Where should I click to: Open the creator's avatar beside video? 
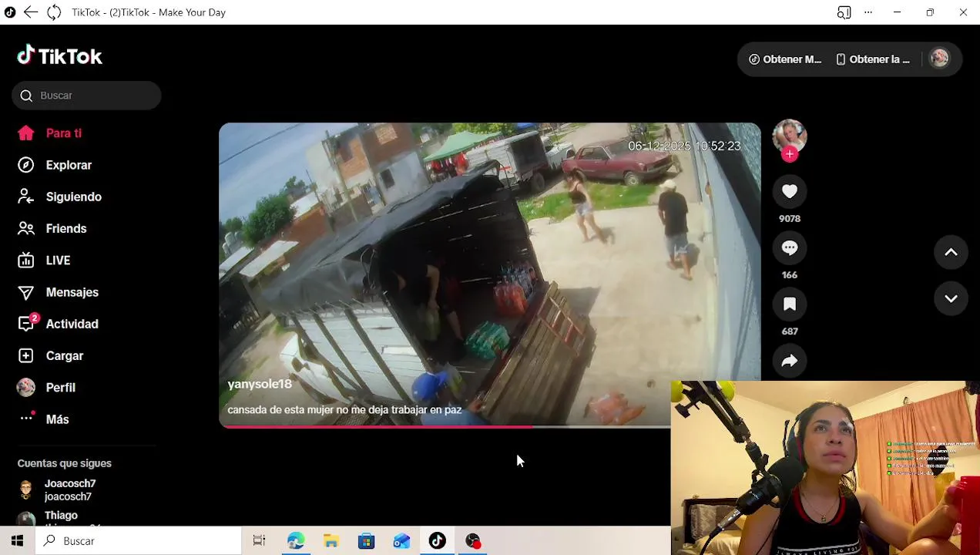click(x=790, y=136)
